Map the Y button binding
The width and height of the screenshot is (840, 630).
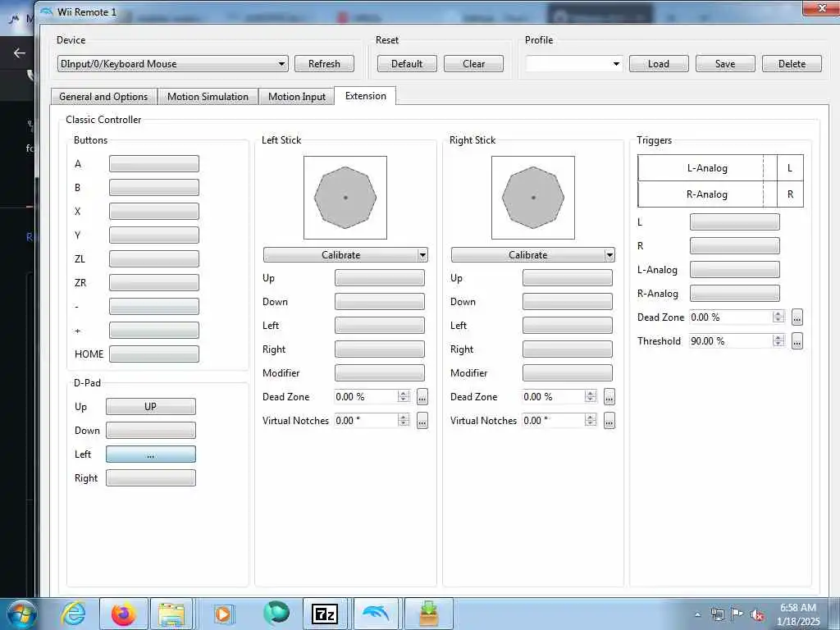click(x=154, y=235)
